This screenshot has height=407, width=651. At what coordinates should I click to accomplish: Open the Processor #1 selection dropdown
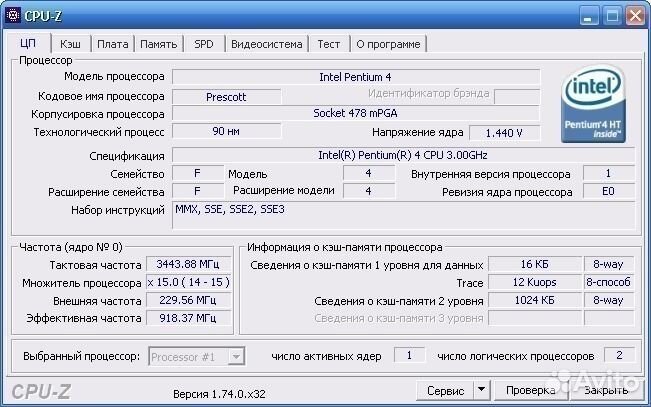[196, 357]
